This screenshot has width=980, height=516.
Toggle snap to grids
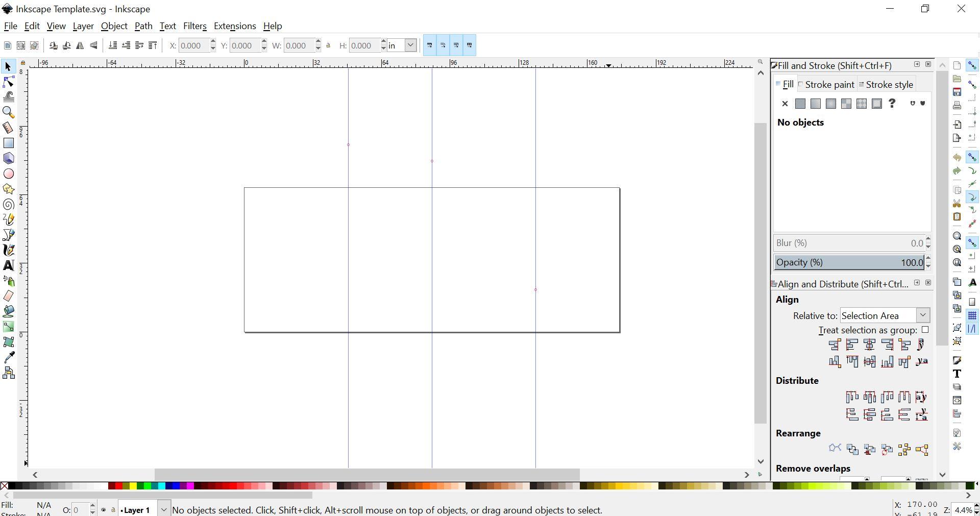point(972,315)
